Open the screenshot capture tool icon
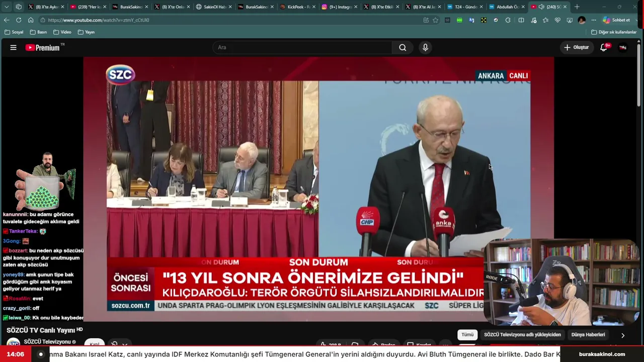 [x=570, y=20]
